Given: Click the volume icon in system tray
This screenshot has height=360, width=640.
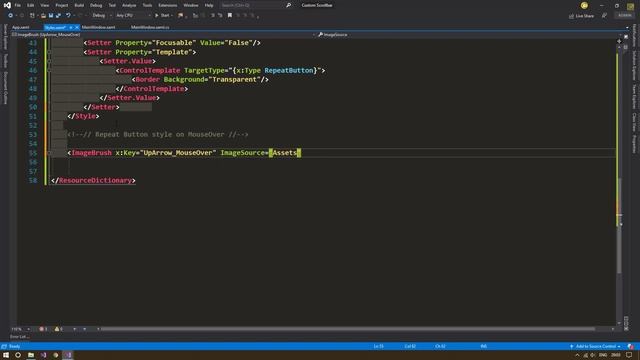Looking at the screenshot, I should (593, 355).
